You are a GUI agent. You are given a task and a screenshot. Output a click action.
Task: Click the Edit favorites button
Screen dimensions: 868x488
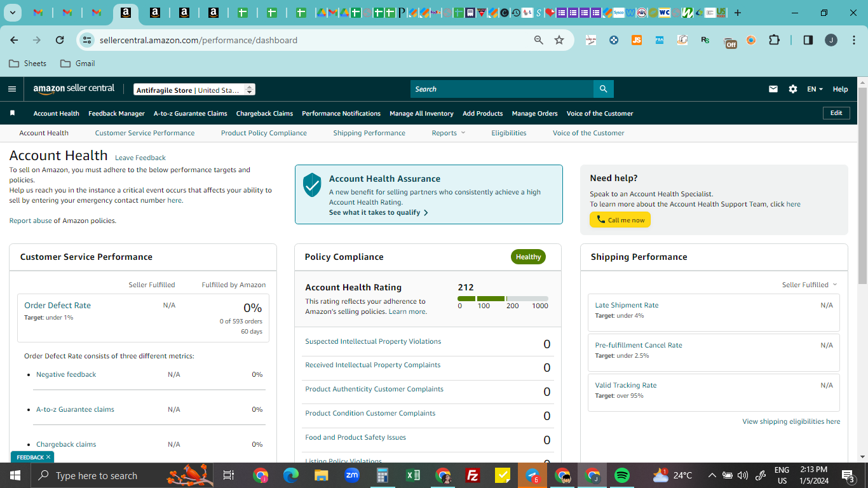[x=836, y=113]
